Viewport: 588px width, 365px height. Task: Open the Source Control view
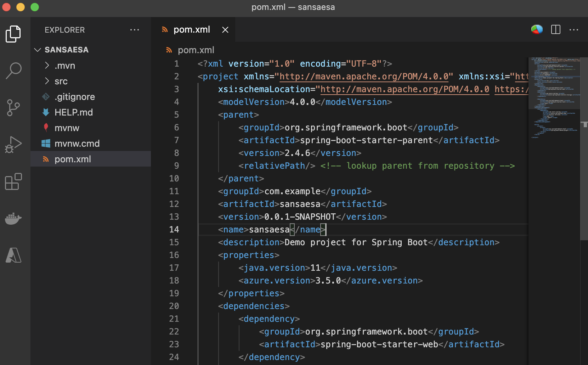pos(13,108)
